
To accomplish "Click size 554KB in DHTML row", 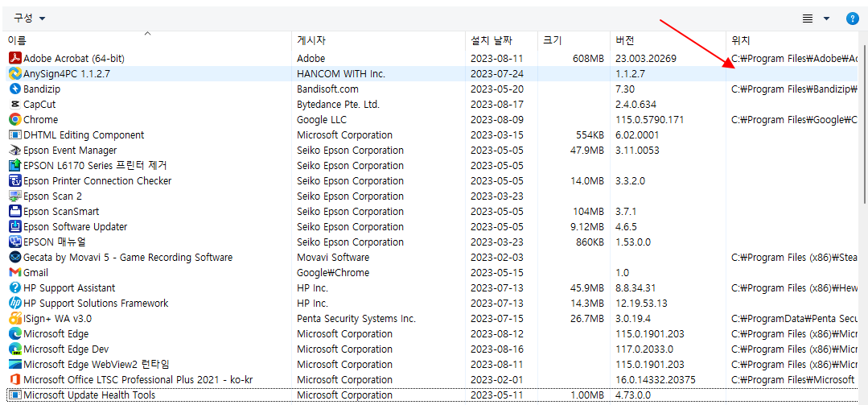I will coord(589,134).
